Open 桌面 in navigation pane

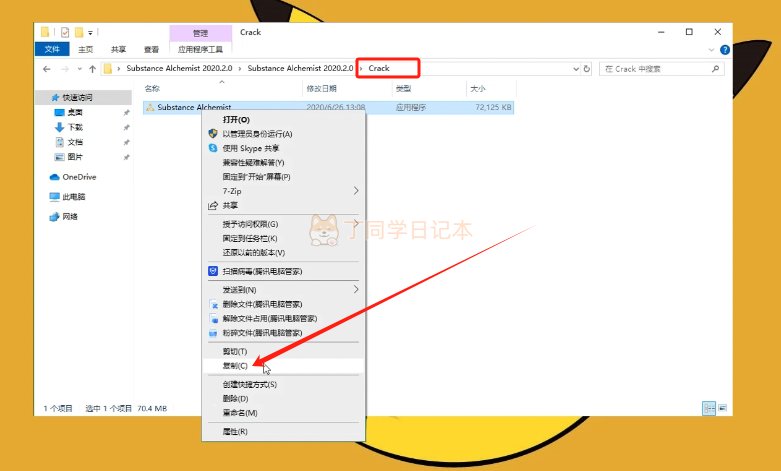(x=75, y=113)
